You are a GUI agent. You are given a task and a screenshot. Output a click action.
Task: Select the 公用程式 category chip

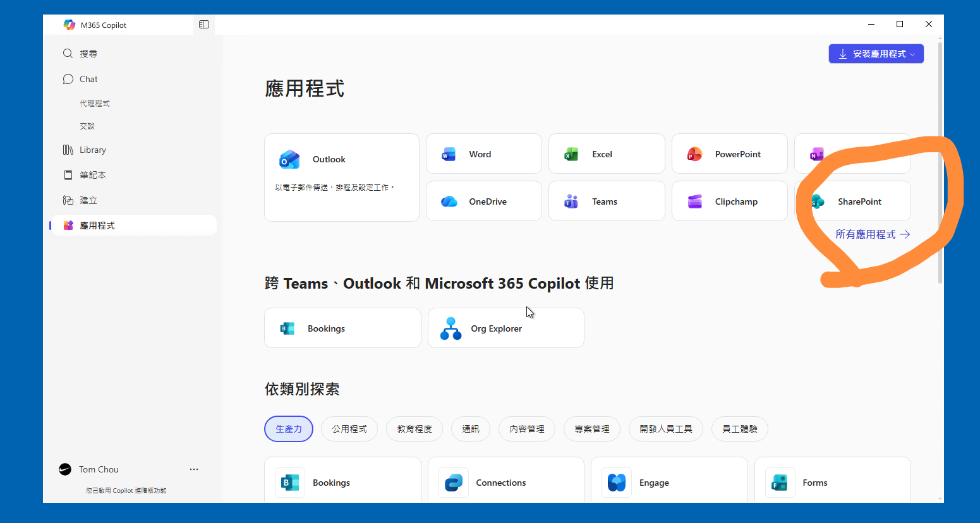point(349,429)
